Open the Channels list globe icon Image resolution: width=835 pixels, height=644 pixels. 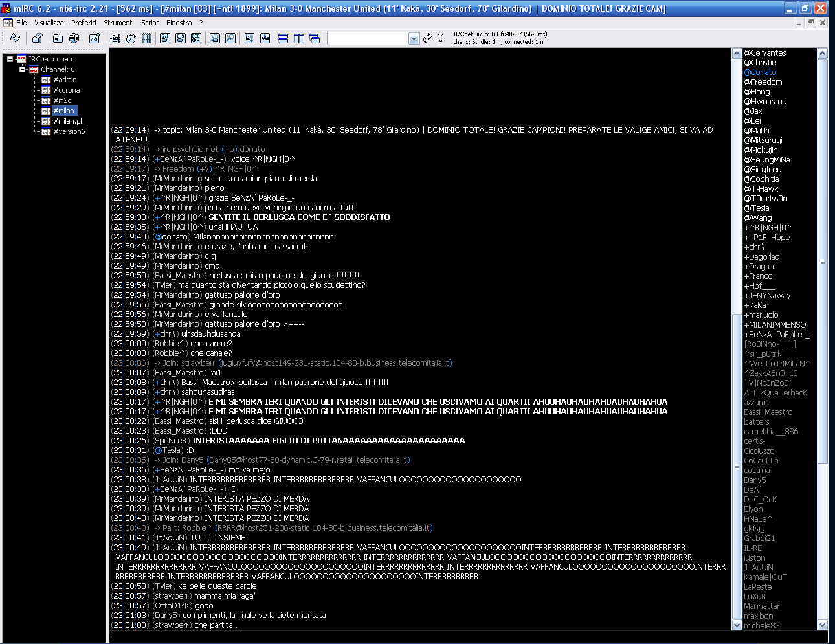74,39
